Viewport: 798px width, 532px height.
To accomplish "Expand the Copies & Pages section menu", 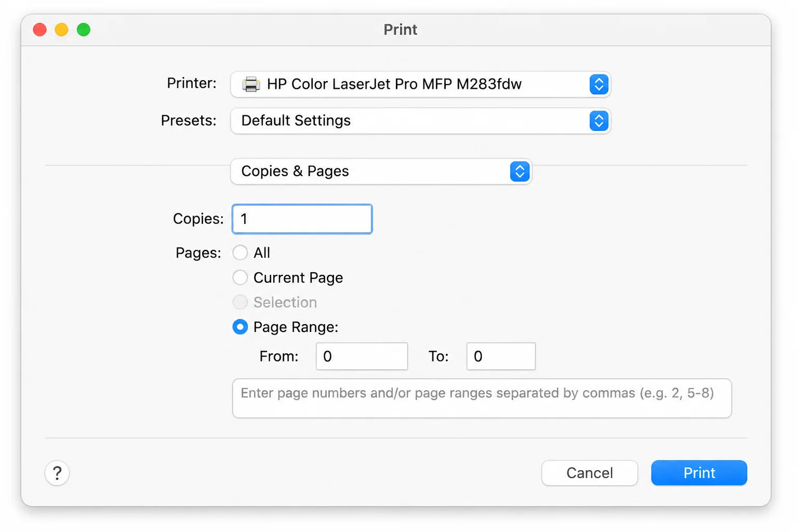I will click(381, 171).
